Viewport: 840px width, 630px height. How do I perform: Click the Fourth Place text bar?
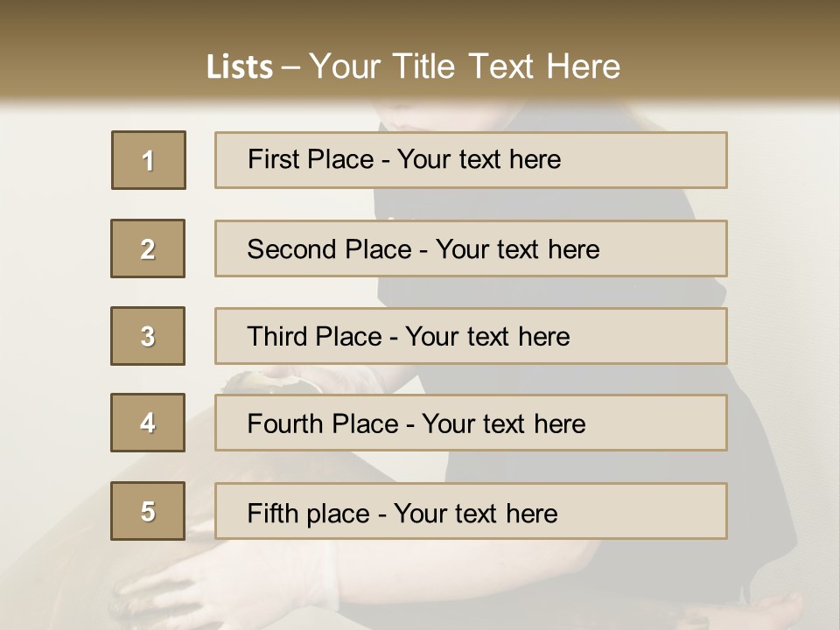pyautogui.click(x=471, y=423)
